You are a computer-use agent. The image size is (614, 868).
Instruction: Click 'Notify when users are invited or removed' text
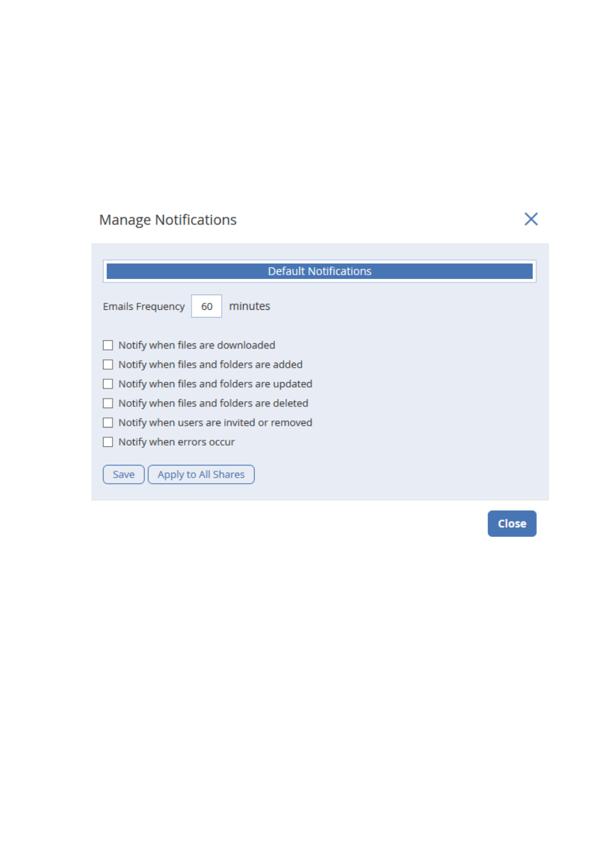pos(215,422)
